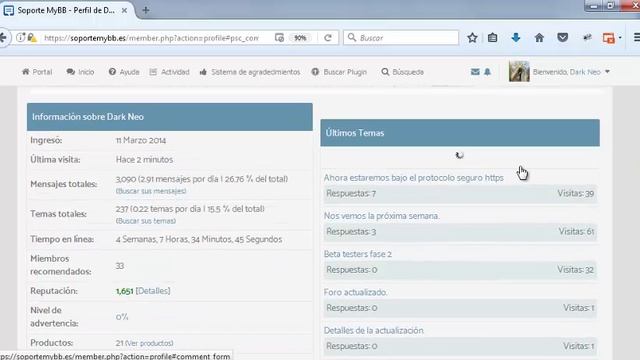The image size is (640, 360).
Task: Open Sistema de agradecimientos
Action: pyautogui.click(x=250, y=72)
